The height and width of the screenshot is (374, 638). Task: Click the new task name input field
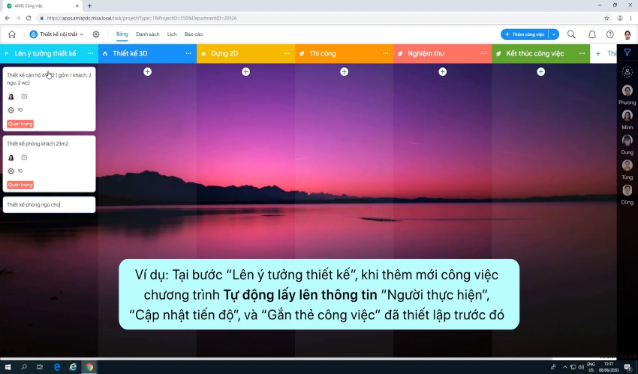point(49,205)
